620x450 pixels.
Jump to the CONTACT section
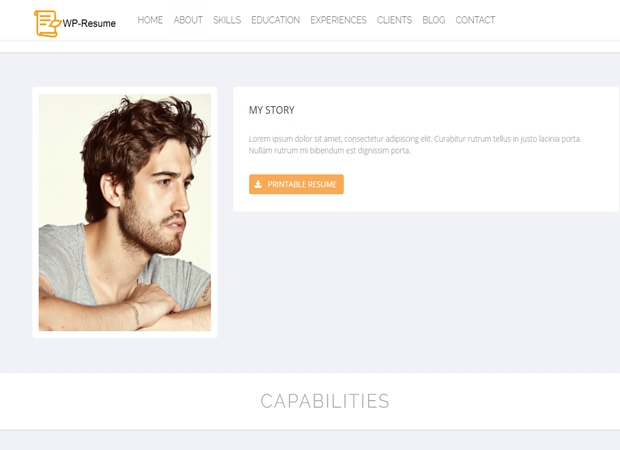tap(475, 20)
